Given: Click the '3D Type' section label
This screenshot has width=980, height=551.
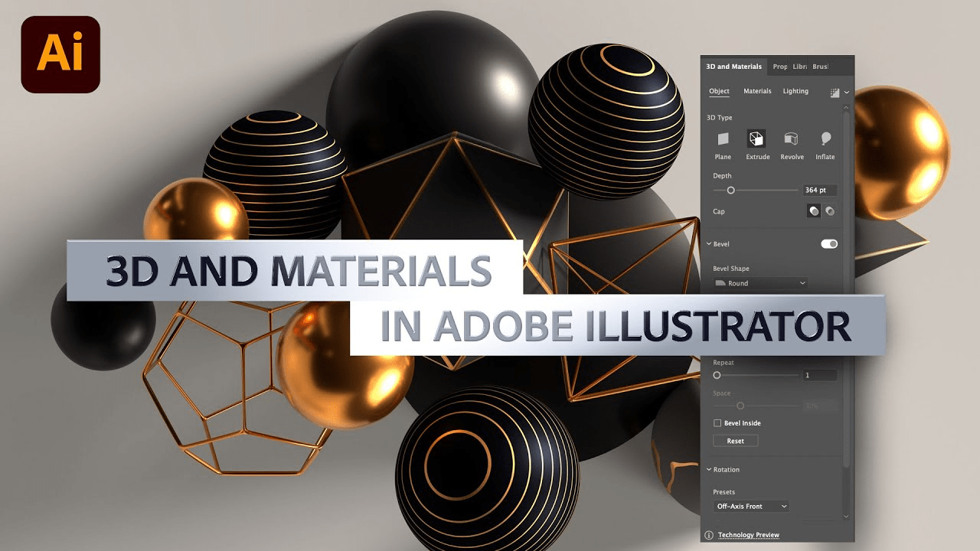Looking at the screenshot, I should click(x=719, y=117).
